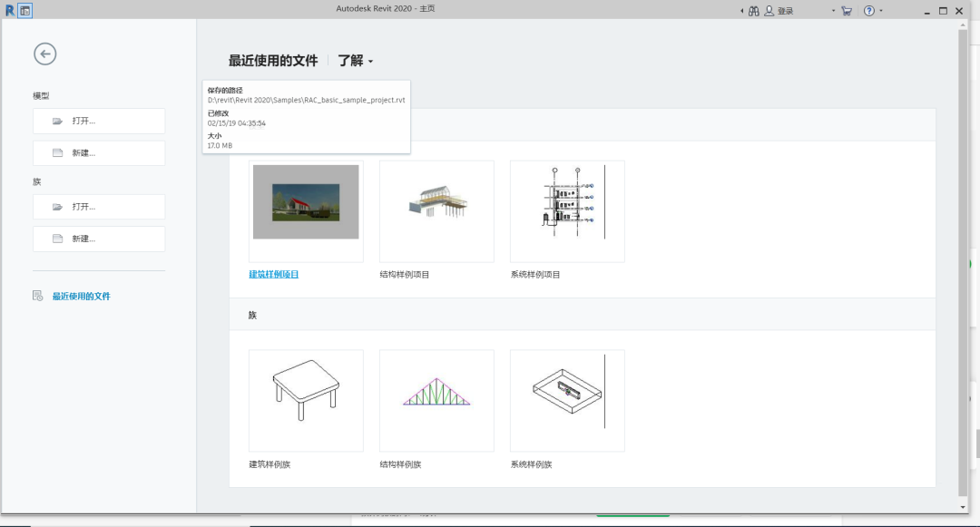Screen dimensions: 980x527
Task: Click the 建筑样例族 label
Action: pyautogui.click(x=269, y=464)
